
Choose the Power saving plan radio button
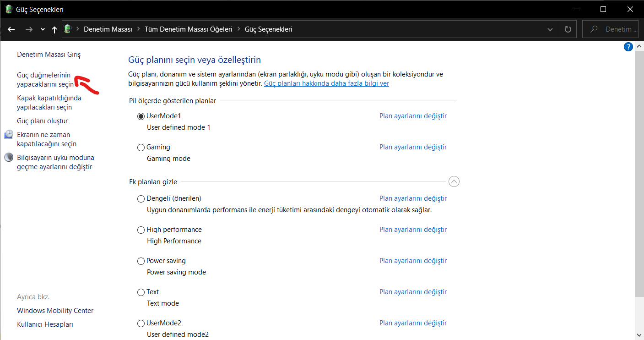pos(141,261)
